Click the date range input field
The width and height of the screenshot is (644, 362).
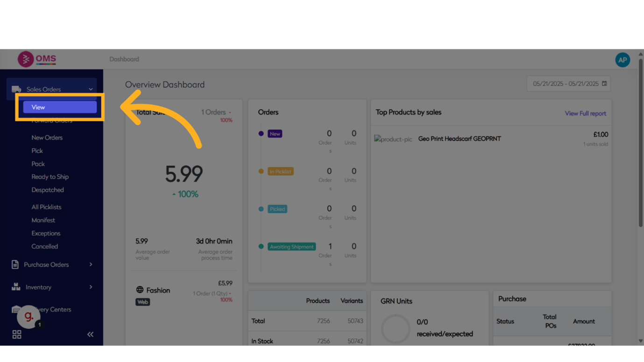[565, 84]
